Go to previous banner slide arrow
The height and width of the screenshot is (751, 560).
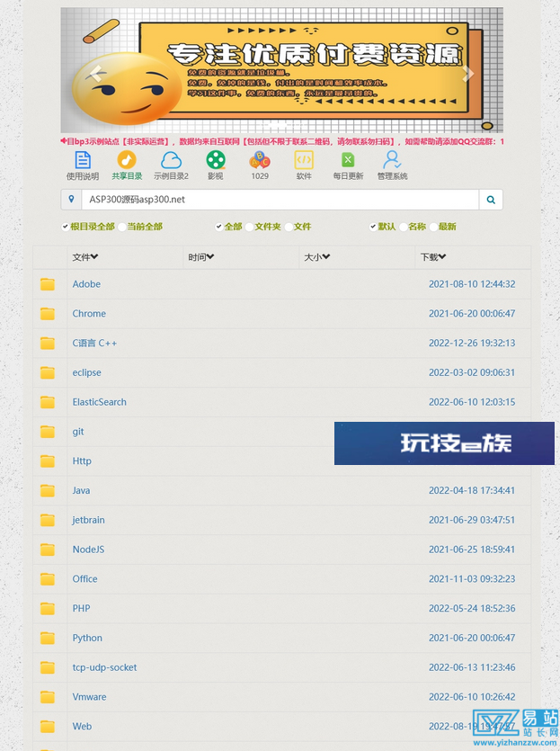coord(95,73)
